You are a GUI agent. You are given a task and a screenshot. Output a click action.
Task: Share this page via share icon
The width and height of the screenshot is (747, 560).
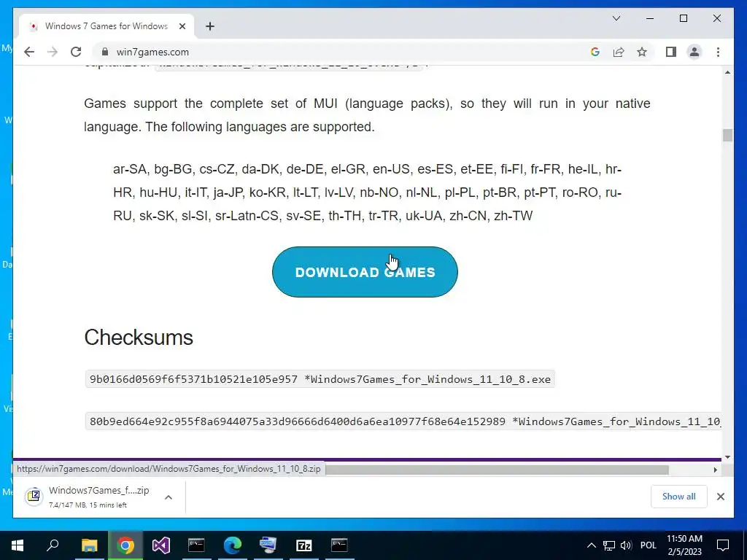pyautogui.click(x=619, y=52)
